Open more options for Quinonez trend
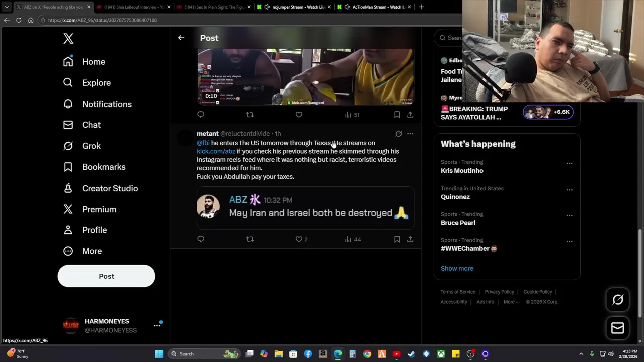The image size is (644, 362). pos(569,190)
